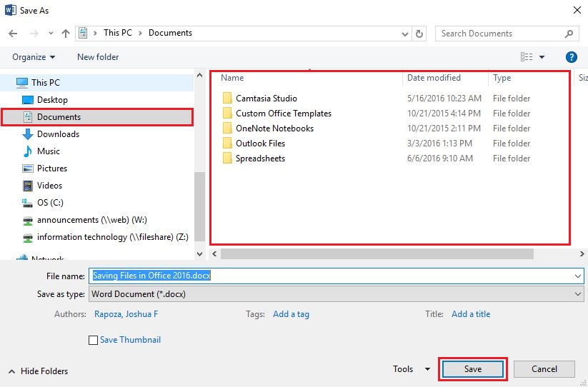Click the Spreadsheets folder icon

coord(227,159)
